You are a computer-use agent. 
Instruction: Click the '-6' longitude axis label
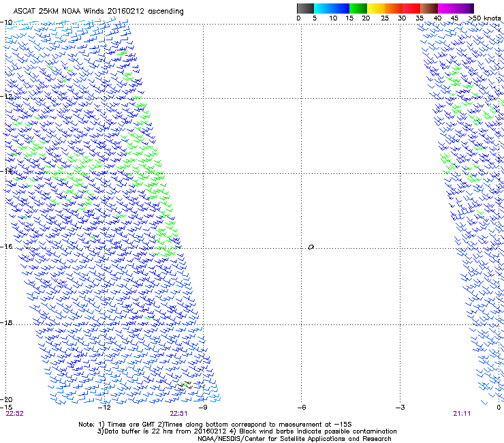pos(301,408)
